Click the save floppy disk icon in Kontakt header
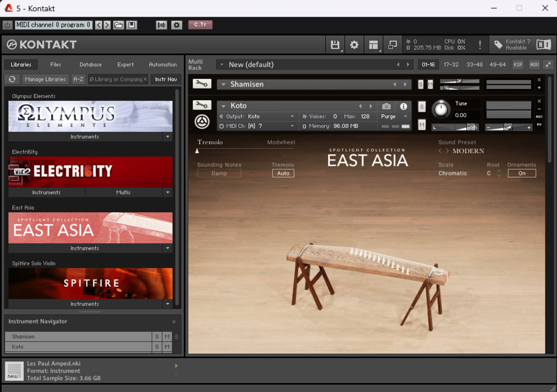The image size is (557, 392). click(x=335, y=45)
